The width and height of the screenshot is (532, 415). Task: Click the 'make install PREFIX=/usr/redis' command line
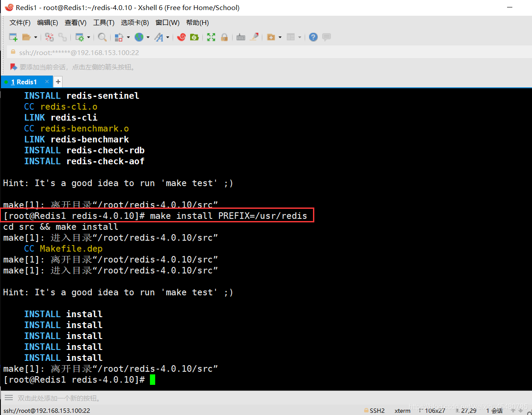[x=229, y=216]
